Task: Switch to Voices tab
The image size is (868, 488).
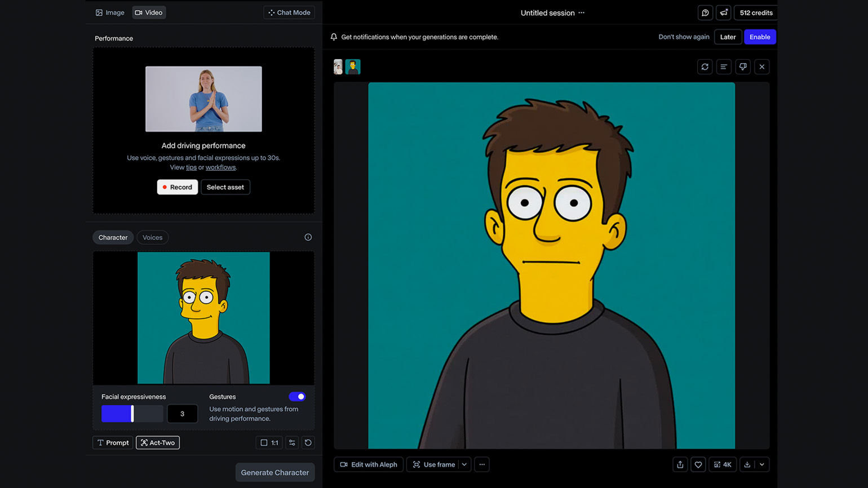Action: coord(152,237)
